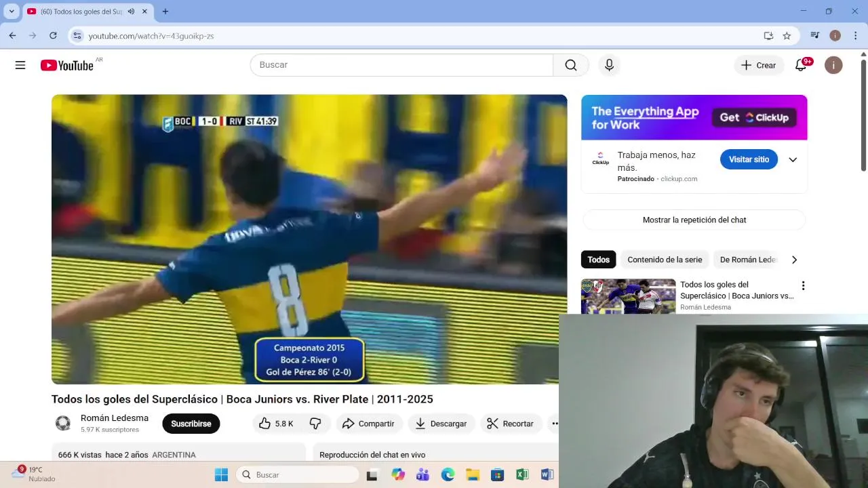Click Mostrar la repetición del chat
Image resolution: width=868 pixels, height=488 pixels.
pos(694,220)
